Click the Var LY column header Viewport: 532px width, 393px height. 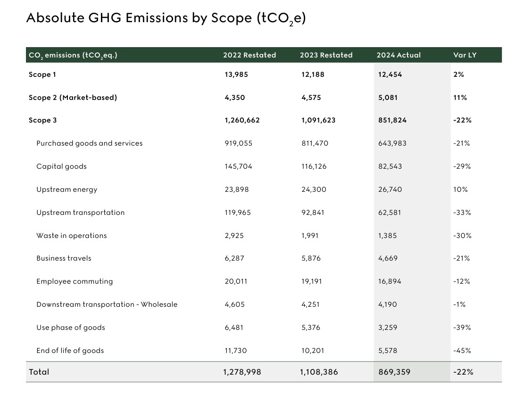[465, 55]
